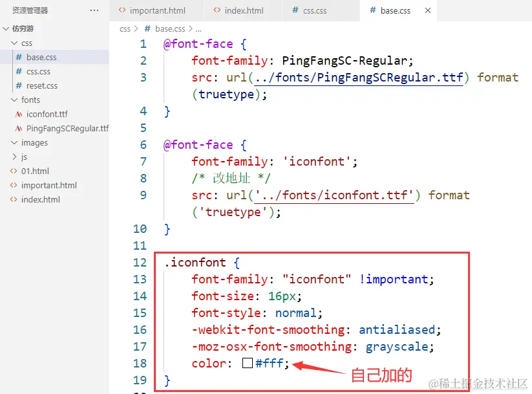
Task: Click the font-style normal value
Action: [295, 313]
